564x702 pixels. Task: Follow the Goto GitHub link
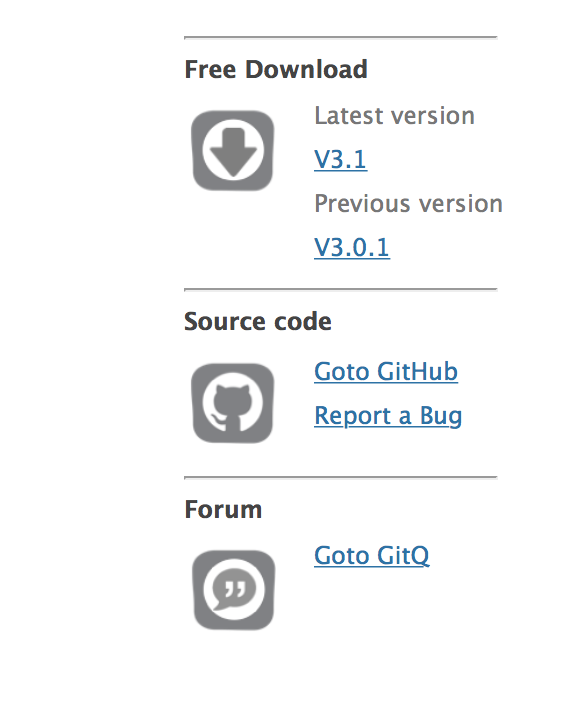click(x=386, y=372)
